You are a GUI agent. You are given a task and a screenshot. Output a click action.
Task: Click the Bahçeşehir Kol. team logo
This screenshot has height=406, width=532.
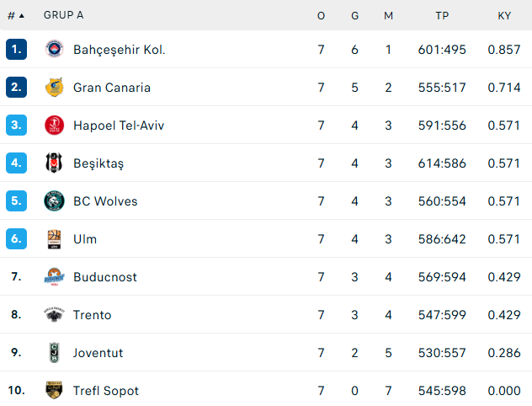tap(54, 49)
